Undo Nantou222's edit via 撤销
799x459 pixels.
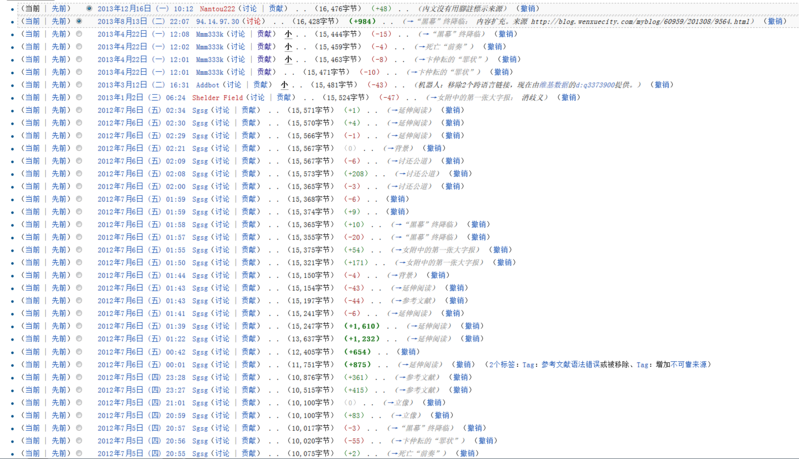pos(528,8)
